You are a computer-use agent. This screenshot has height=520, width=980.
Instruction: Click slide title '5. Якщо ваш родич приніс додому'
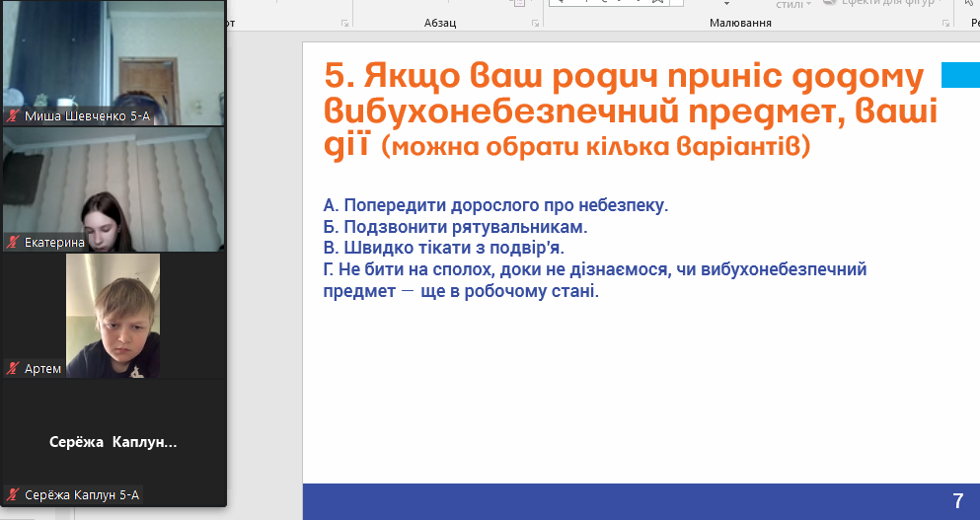click(x=624, y=76)
